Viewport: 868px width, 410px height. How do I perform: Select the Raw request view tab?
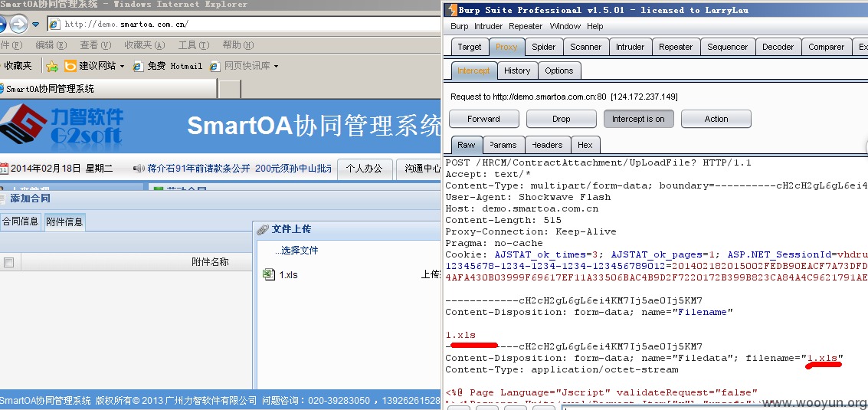pos(466,145)
